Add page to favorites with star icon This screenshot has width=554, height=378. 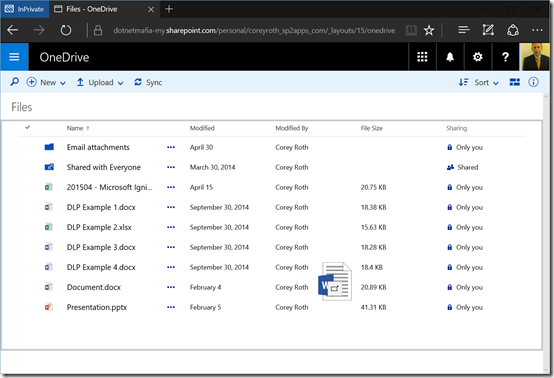pos(429,30)
